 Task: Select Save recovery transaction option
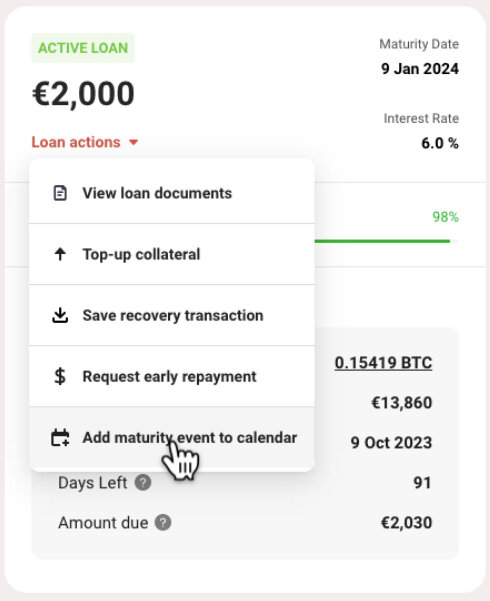coord(172,315)
